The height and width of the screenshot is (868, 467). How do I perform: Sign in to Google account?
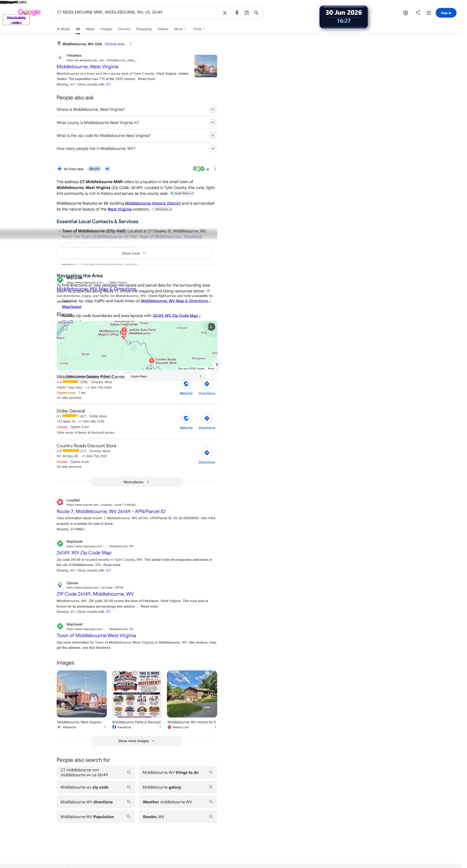(445, 13)
